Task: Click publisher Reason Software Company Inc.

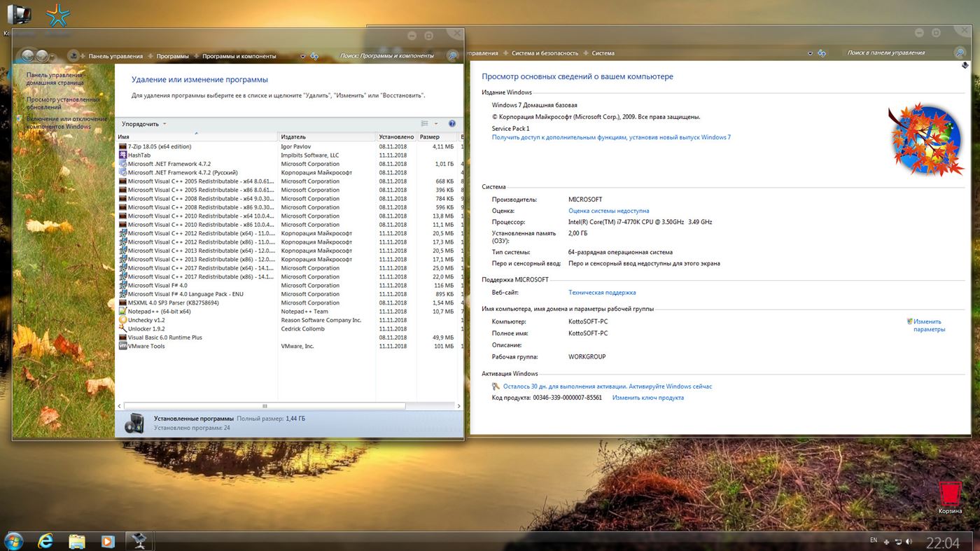Action: point(321,320)
